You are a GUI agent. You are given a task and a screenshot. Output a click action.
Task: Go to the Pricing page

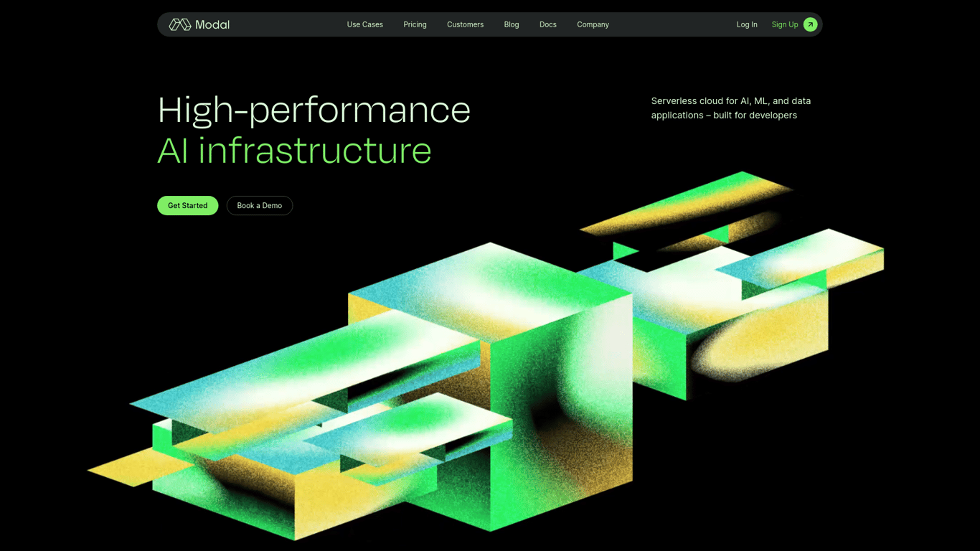click(x=415, y=24)
